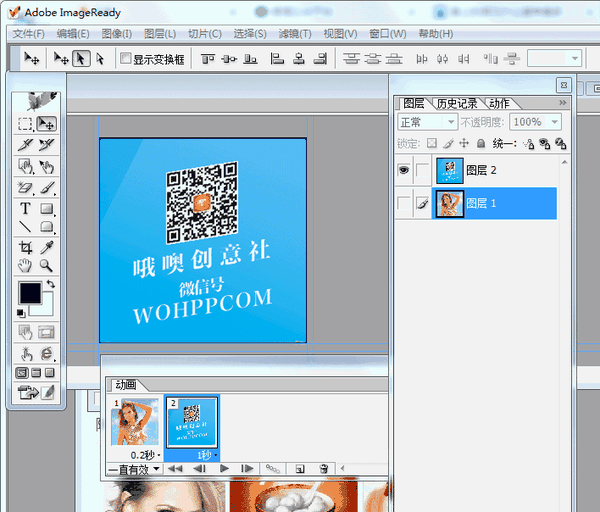
Task: Toggle unify layer position
Action: coord(529,144)
